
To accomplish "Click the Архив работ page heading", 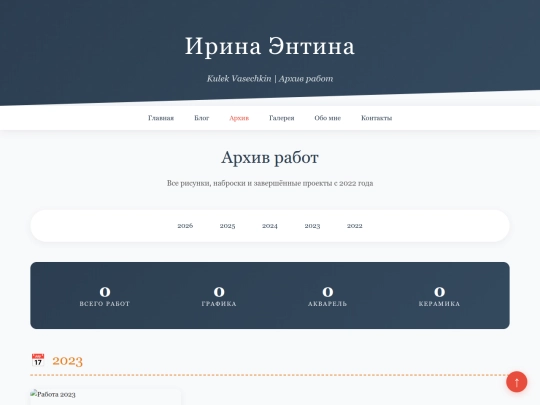I will point(270,158).
